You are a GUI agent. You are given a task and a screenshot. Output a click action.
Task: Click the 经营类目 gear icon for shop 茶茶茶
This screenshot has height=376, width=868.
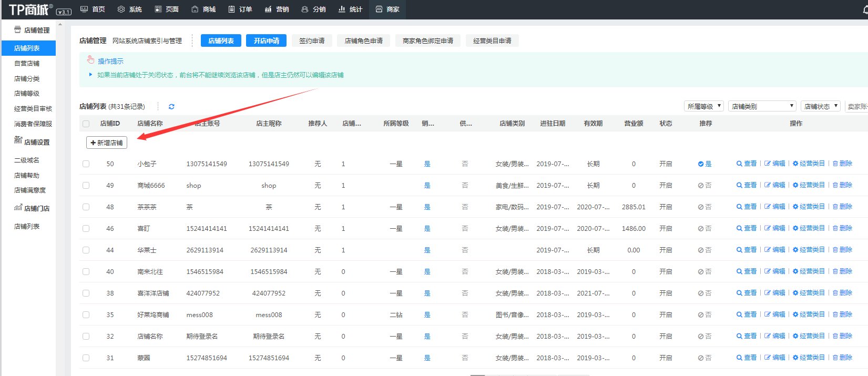(x=795, y=207)
